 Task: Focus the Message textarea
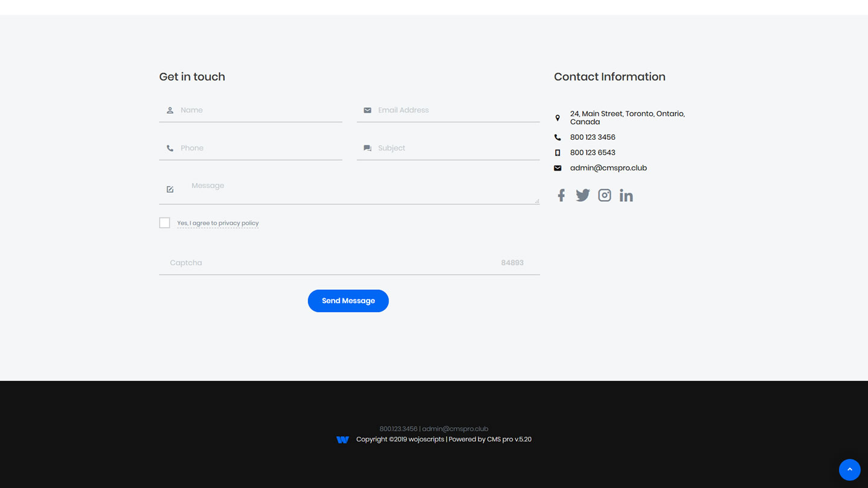(362, 189)
